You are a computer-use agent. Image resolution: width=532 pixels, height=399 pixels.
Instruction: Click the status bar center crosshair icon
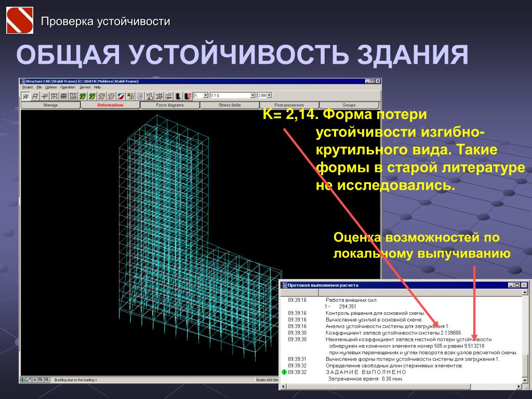[x=35, y=380]
